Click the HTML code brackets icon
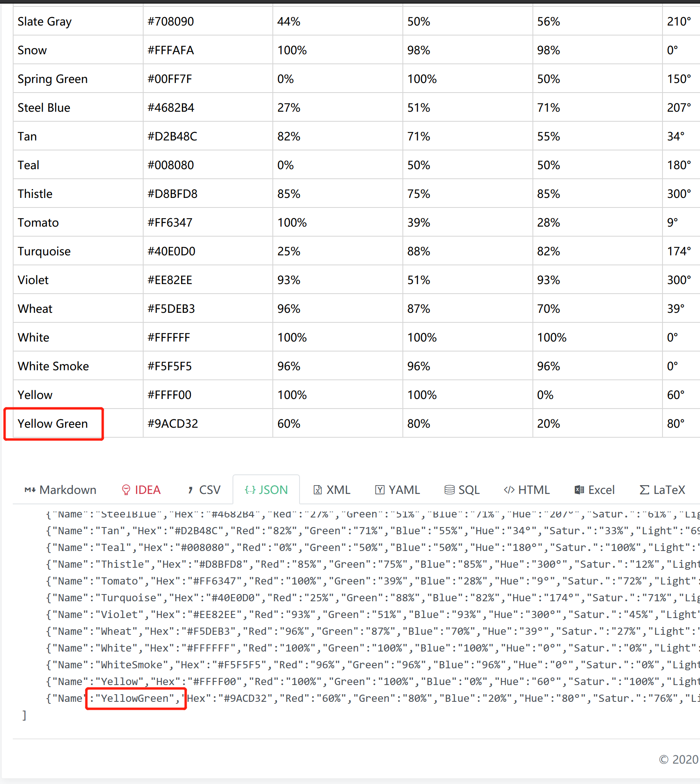 [x=509, y=490]
